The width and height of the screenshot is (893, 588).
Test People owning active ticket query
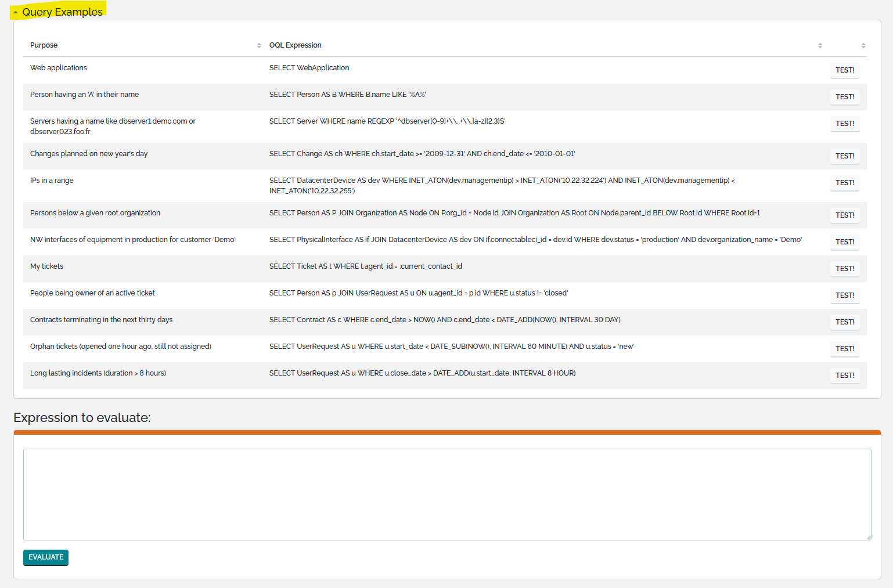click(x=844, y=295)
